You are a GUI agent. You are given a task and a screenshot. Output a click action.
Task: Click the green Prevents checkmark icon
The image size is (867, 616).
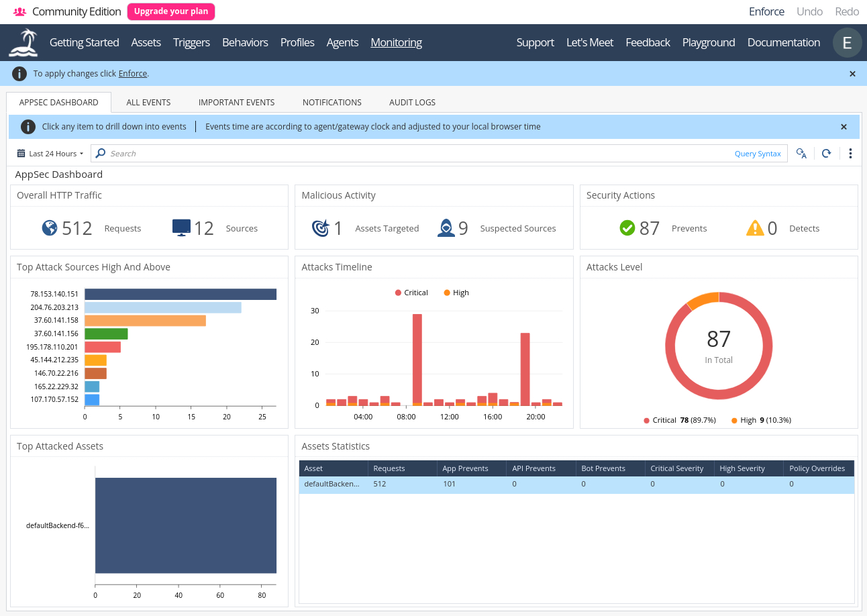tap(627, 228)
